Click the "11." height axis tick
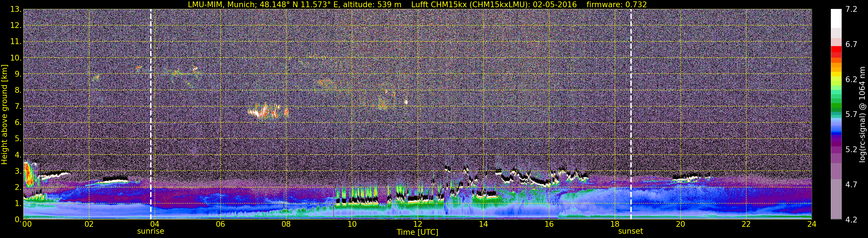Screen dimensions: 868x238 (x=16, y=41)
